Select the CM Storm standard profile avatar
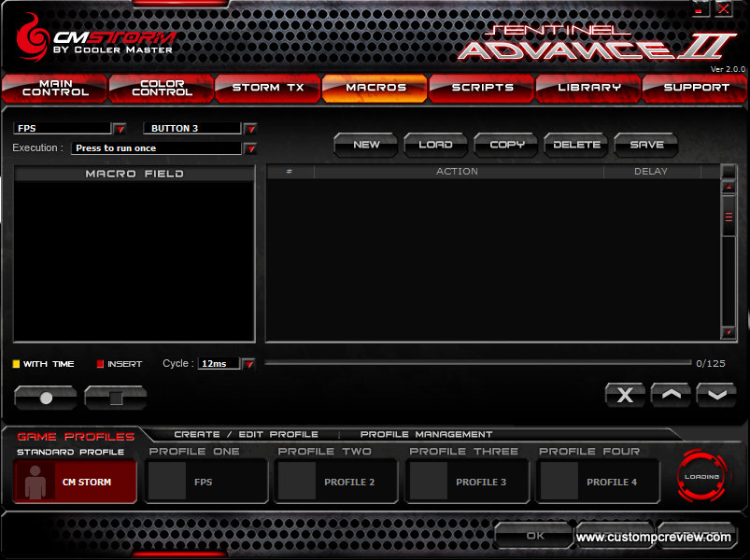750x560 pixels. click(35, 482)
